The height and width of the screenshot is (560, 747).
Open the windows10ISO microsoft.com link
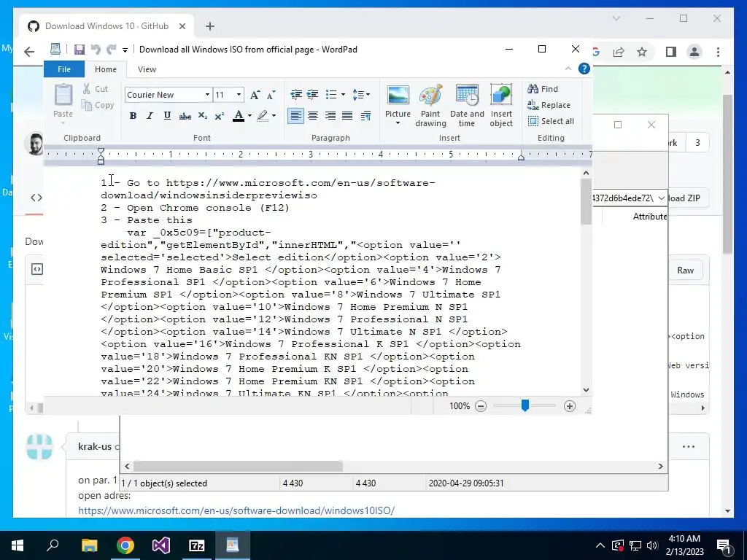[x=236, y=510]
